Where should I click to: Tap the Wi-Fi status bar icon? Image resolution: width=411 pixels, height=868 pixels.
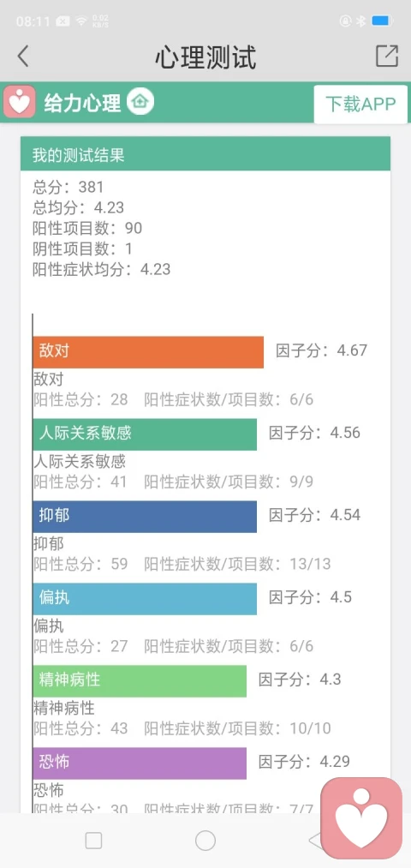81,21
